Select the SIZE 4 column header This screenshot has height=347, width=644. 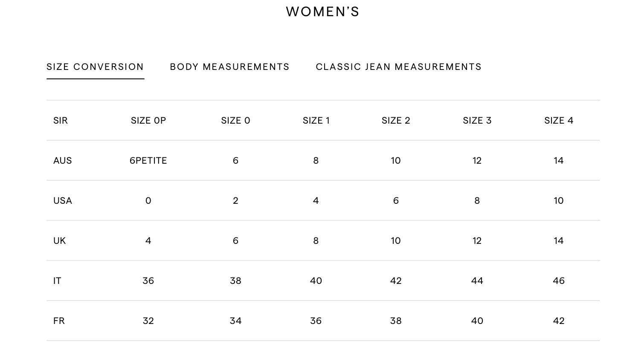(x=559, y=121)
